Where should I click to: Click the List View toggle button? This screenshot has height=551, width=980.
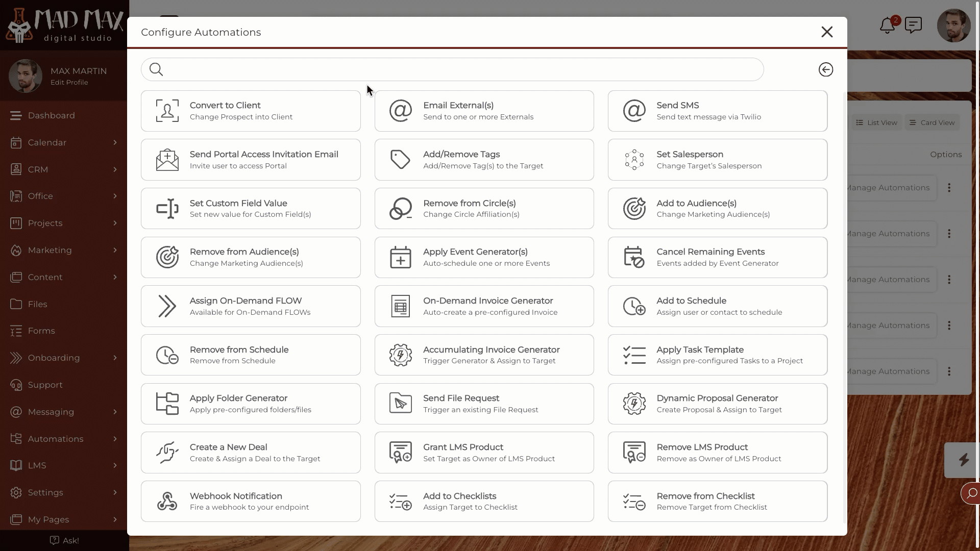876,122
